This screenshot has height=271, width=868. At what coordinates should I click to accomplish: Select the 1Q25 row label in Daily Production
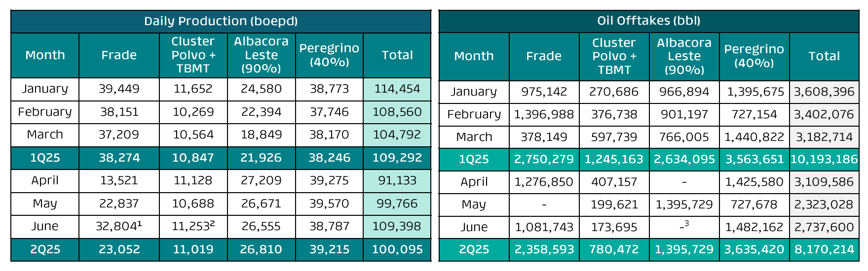pyautogui.click(x=45, y=158)
